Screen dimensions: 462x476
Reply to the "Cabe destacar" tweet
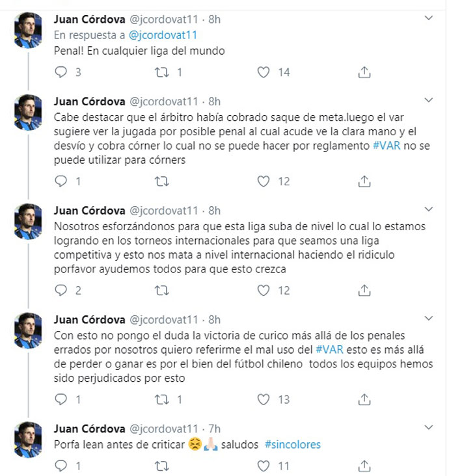[61, 181]
